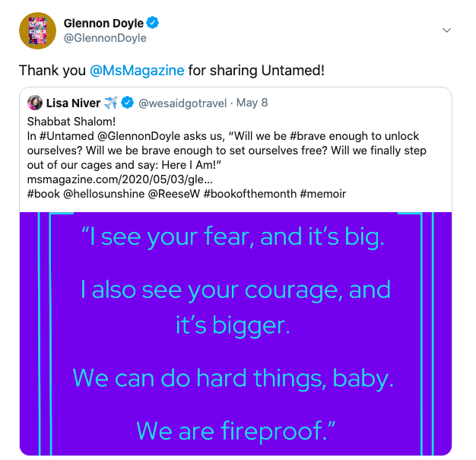Open the @ReeseW mention

[174, 194]
